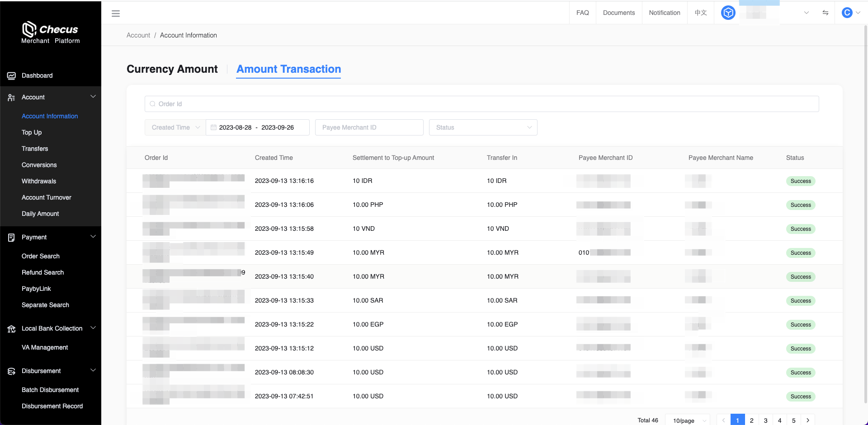Screen dimensions: 868x425
Task: Click the Order Id search field
Action: pos(481,104)
